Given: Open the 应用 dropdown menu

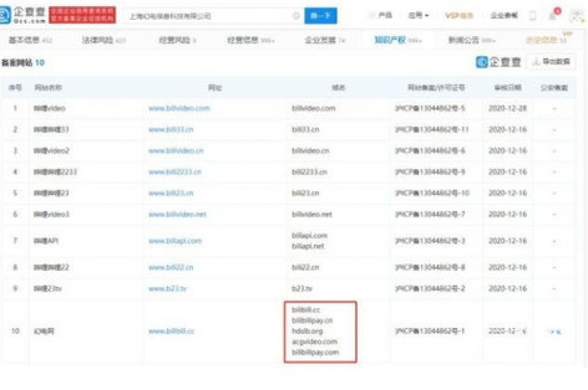Looking at the screenshot, I should [418, 15].
